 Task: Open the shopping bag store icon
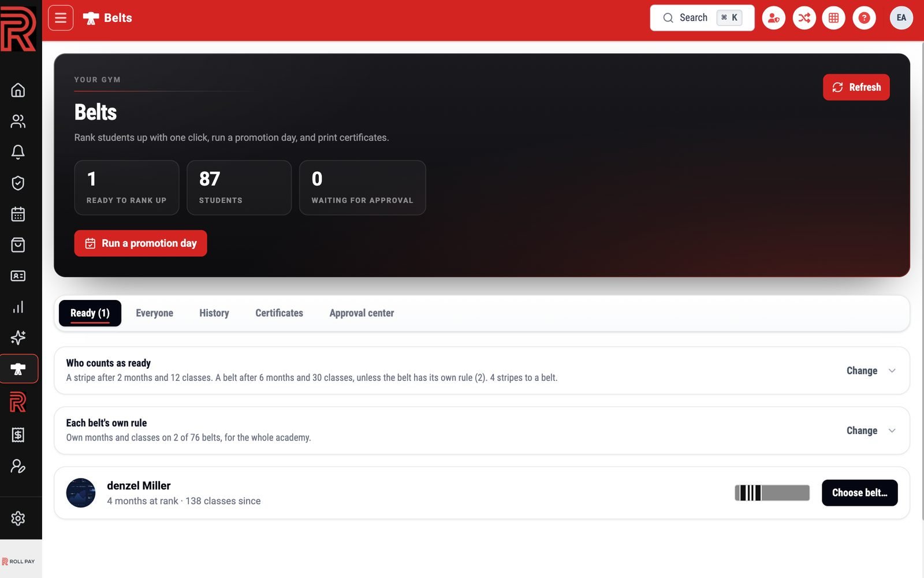point(18,245)
